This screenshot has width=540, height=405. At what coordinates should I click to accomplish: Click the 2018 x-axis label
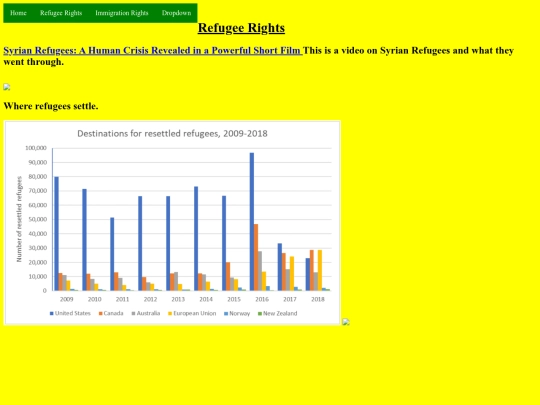click(x=318, y=299)
